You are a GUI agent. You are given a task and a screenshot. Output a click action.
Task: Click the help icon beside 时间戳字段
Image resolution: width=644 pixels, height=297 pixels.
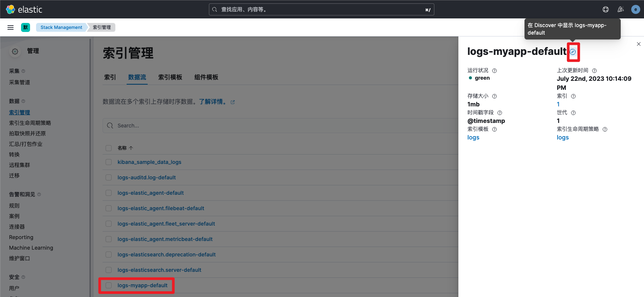(x=500, y=113)
